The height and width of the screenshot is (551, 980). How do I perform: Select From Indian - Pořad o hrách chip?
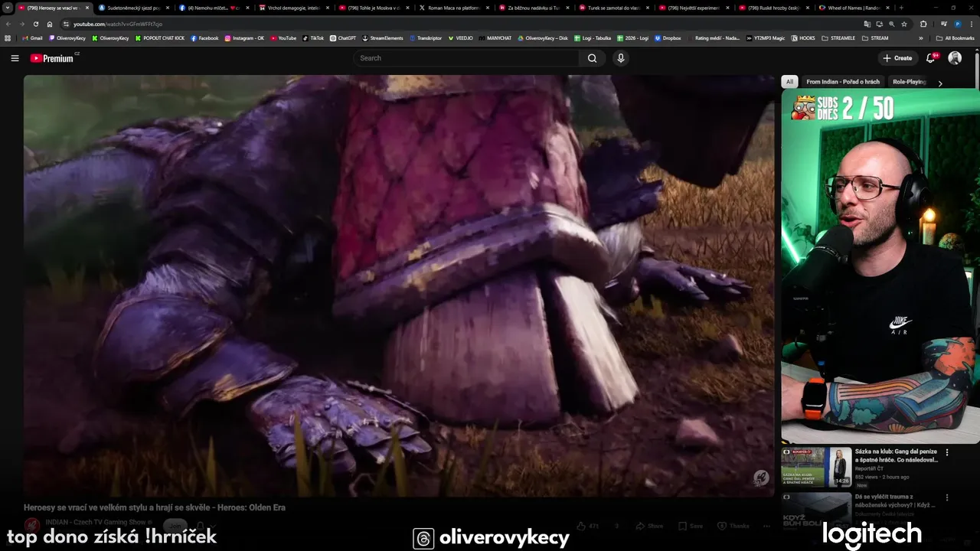click(x=843, y=82)
